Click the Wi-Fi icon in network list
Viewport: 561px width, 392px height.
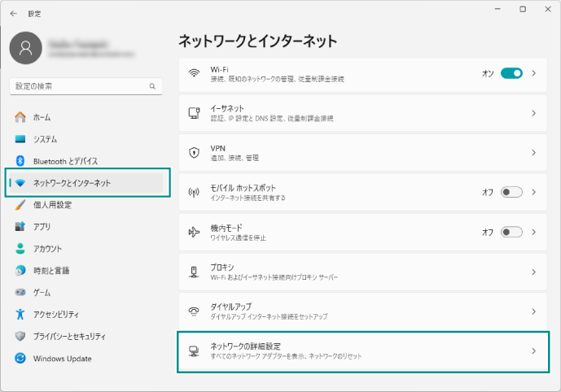pyautogui.click(x=194, y=73)
